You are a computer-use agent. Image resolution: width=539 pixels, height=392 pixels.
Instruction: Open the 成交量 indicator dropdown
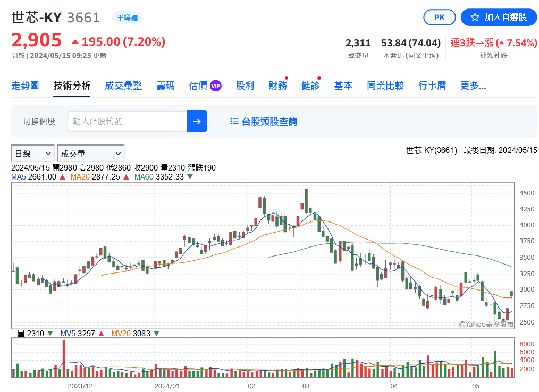91,153
